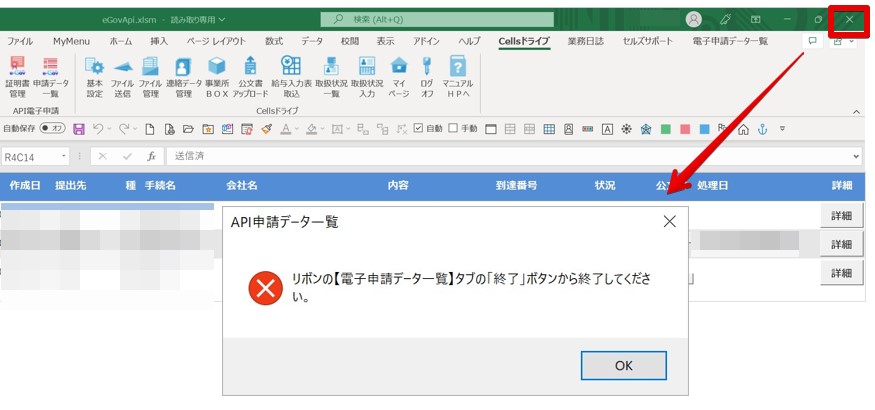Open the font color dropdown arrow
Screen dimensions: 875x410
(296, 129)
